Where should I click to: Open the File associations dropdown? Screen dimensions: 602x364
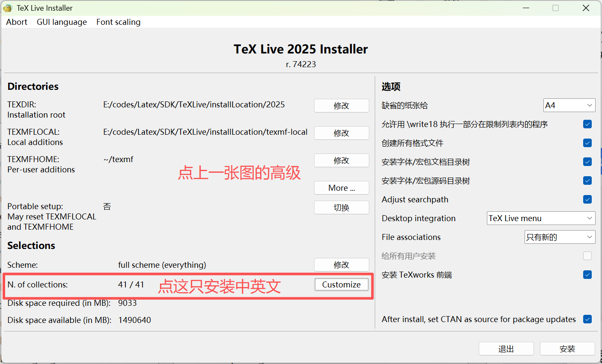560,237
